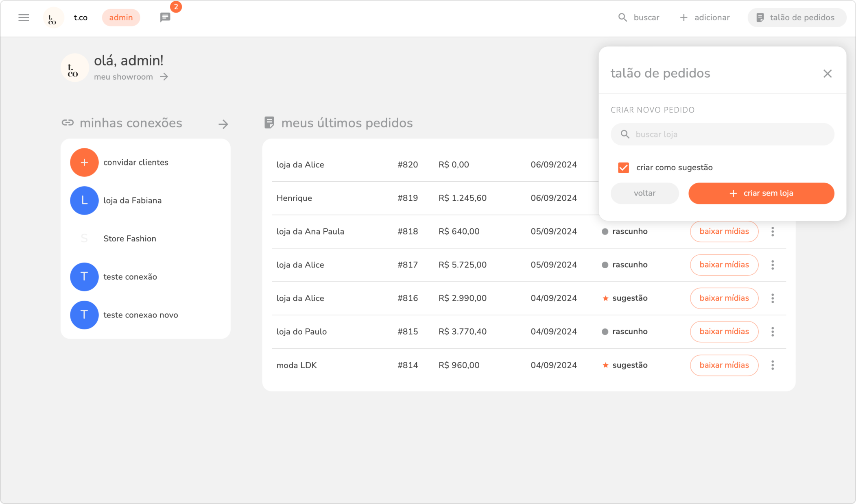Click the adicionar menu item
Screen dimensions: 856x504
(705, 17)
